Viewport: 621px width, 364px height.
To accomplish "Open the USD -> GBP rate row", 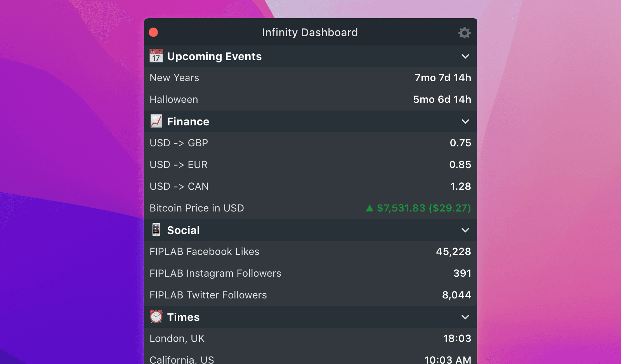I will (310, 143).
